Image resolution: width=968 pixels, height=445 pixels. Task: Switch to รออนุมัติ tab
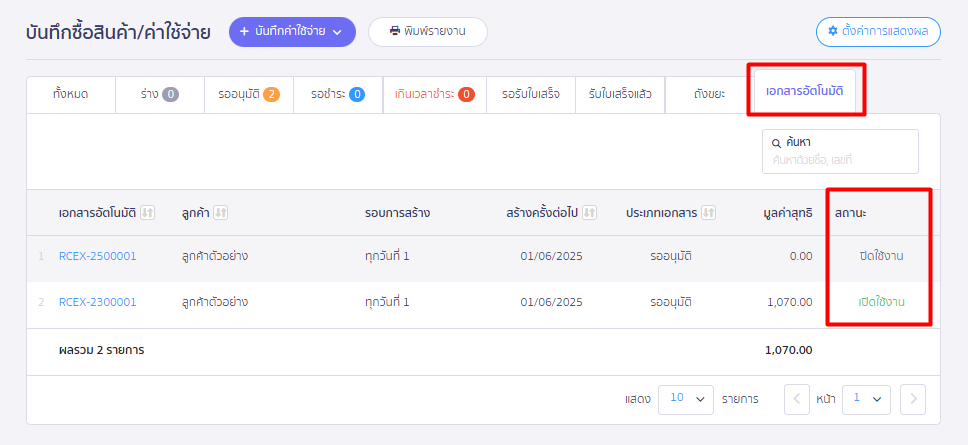(249, 95)
